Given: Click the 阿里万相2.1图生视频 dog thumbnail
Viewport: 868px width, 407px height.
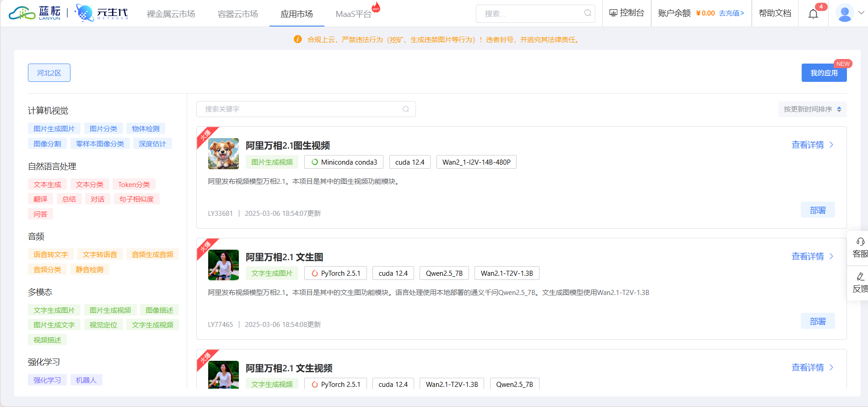Looking at the screenshot, I should (x=223, y=154).
